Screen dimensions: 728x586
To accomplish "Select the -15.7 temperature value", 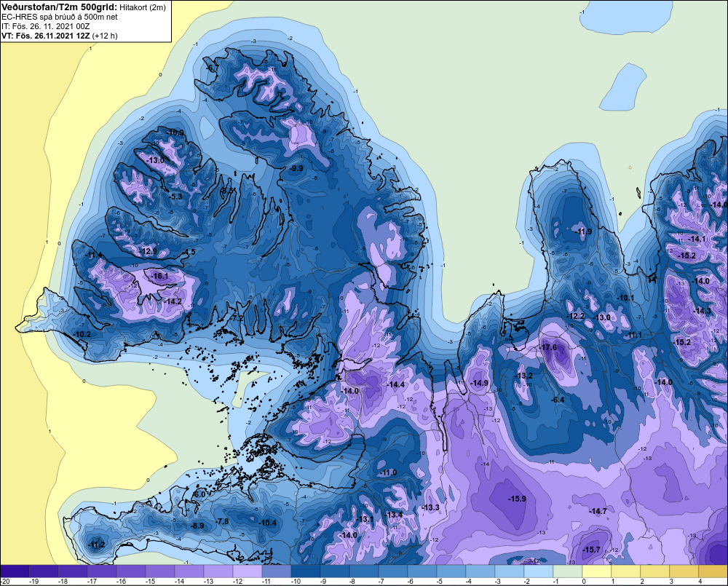I will pyautogui.click(x=591, y=550).
